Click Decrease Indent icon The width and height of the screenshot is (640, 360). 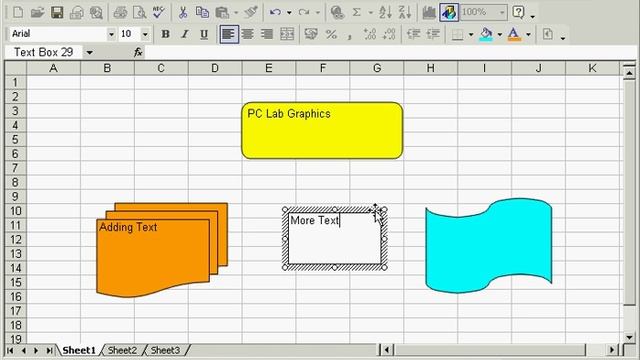[414, 34]
